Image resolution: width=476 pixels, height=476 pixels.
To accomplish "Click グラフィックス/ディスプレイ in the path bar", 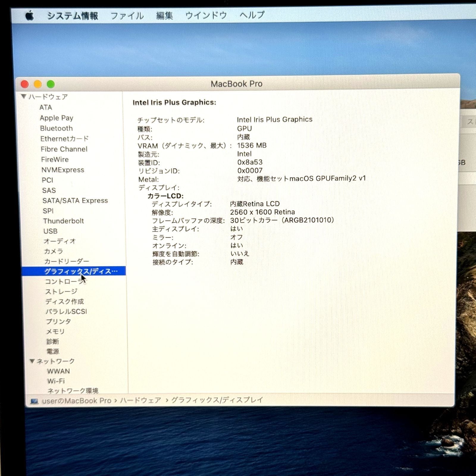I will point(217,400).
